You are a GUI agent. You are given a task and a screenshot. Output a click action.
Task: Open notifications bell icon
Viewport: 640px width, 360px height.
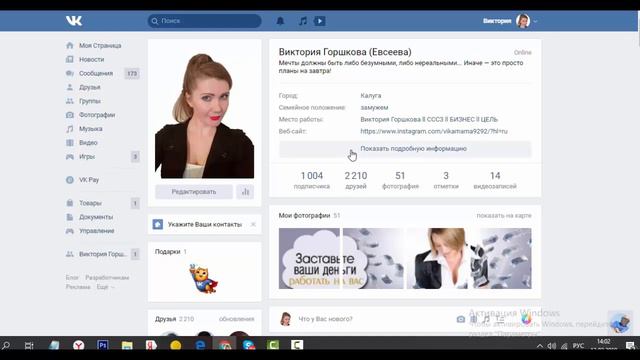pos(280,21)
